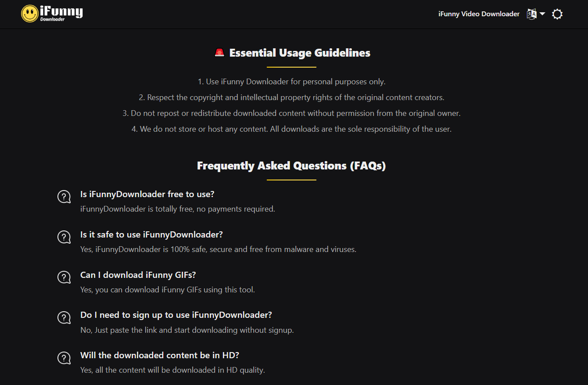Open the iFunny Video Downloader link
This screenshot has width=588, height=385.
(x=479, y=14)
